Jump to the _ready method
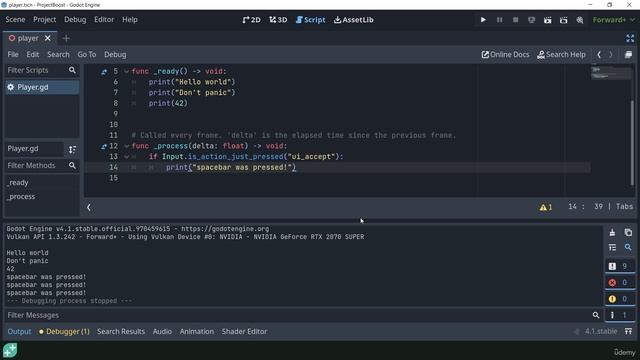Viewport: 640px width, 360px height. pos(18,182)
